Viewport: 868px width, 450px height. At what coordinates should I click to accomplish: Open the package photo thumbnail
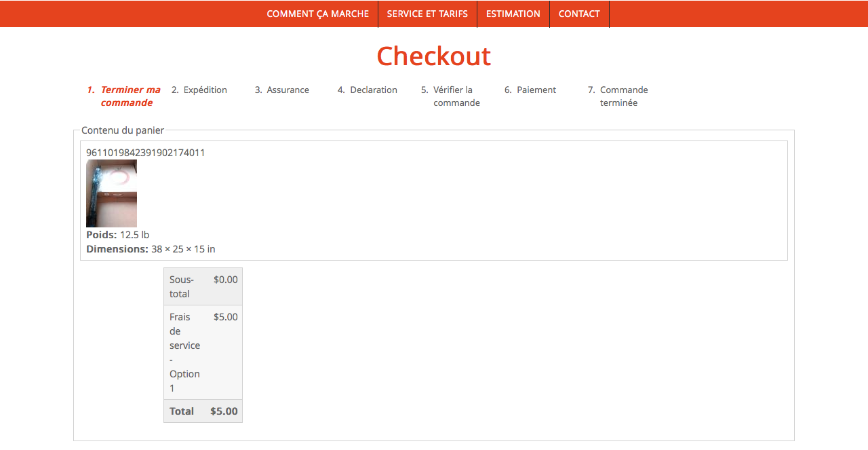click(x=111, y=193)
